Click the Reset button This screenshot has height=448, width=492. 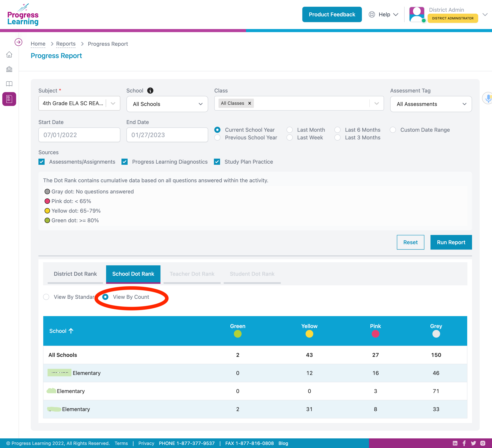410,242
